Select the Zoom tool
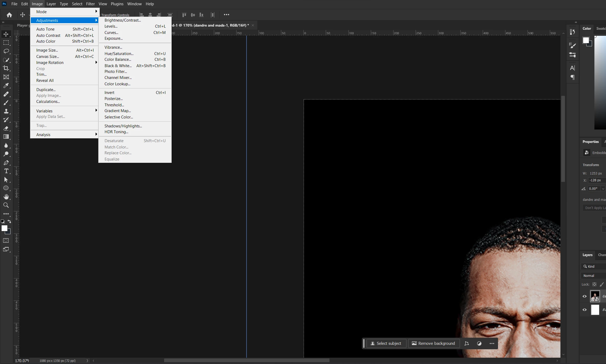 [6, 205]
